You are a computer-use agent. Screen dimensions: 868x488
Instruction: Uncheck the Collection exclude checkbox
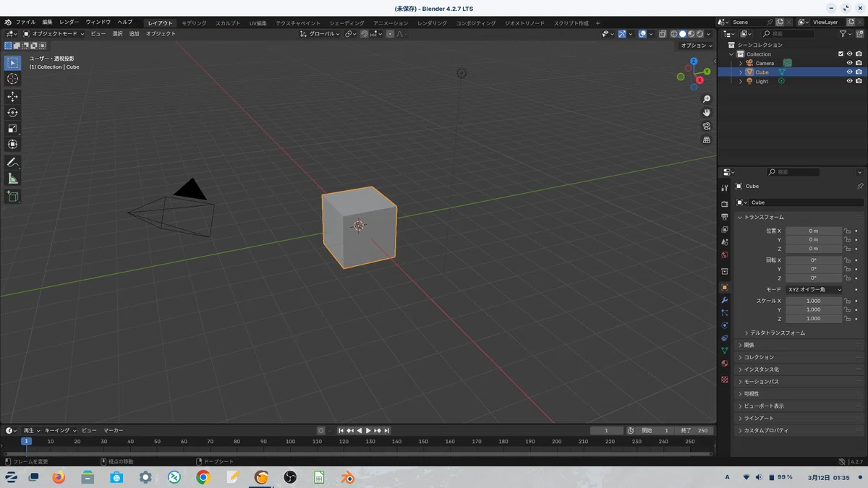tap(841, 54)
